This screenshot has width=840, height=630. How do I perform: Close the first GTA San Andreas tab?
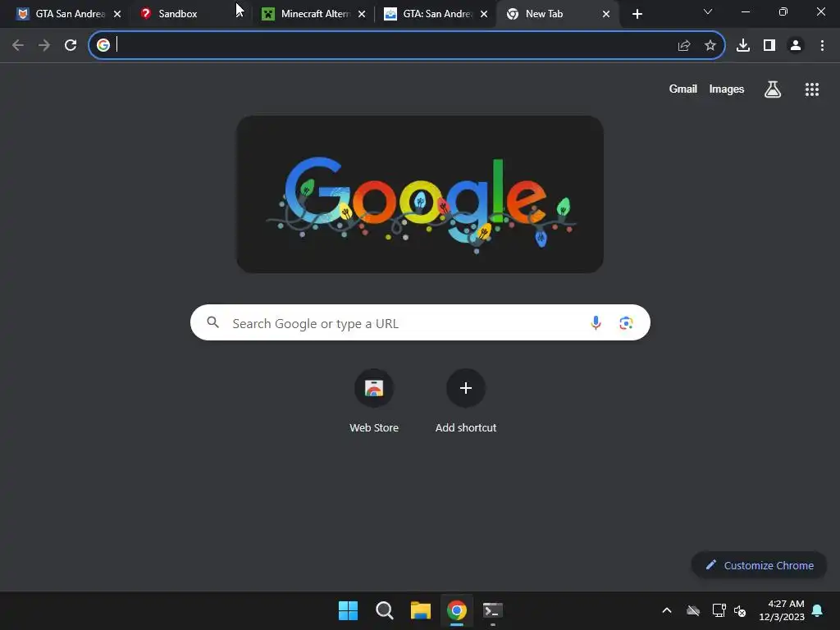tap(117, 15)
